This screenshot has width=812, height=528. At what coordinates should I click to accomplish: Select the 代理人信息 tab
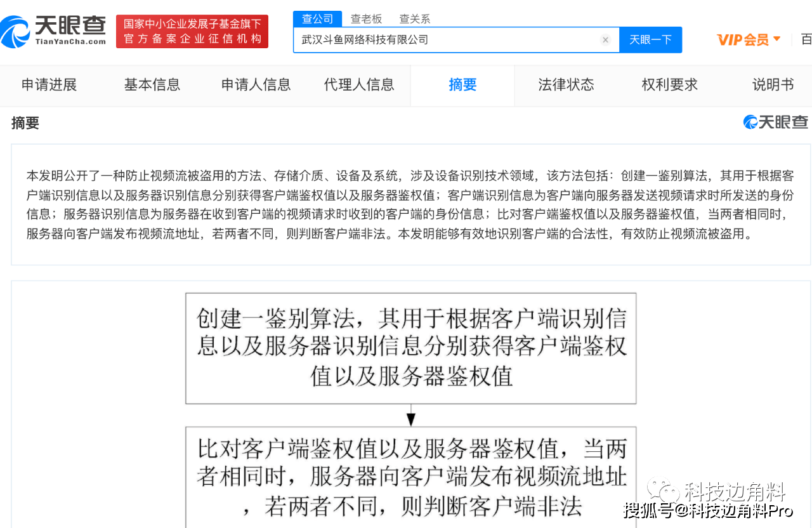[x=359, y=85]
